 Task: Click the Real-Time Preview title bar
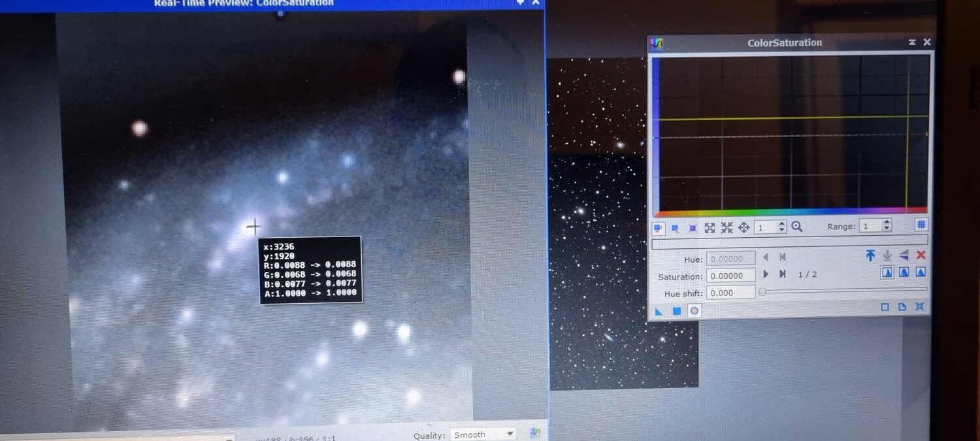(x=271, y=4)
